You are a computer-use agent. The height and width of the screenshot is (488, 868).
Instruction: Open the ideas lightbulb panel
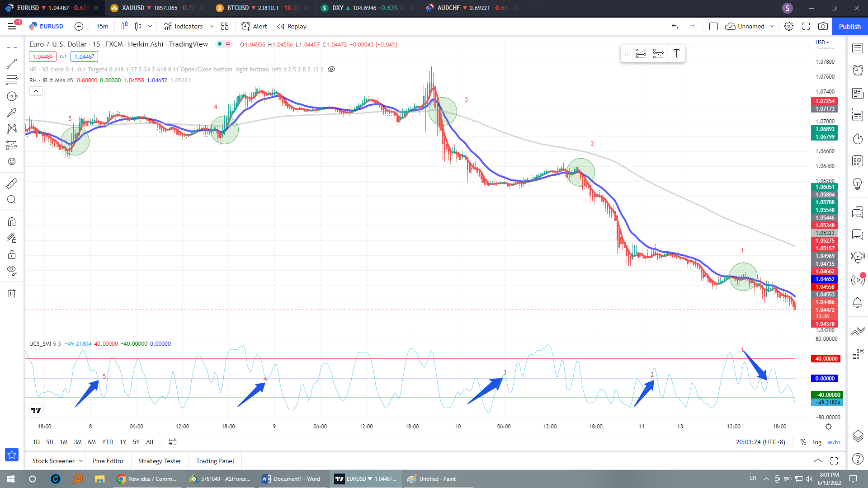coord(858,184)
